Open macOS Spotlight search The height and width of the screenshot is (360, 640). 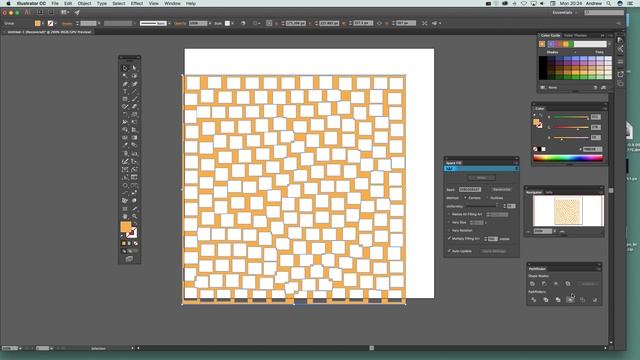pyautogui.click(x=609, y=3)
